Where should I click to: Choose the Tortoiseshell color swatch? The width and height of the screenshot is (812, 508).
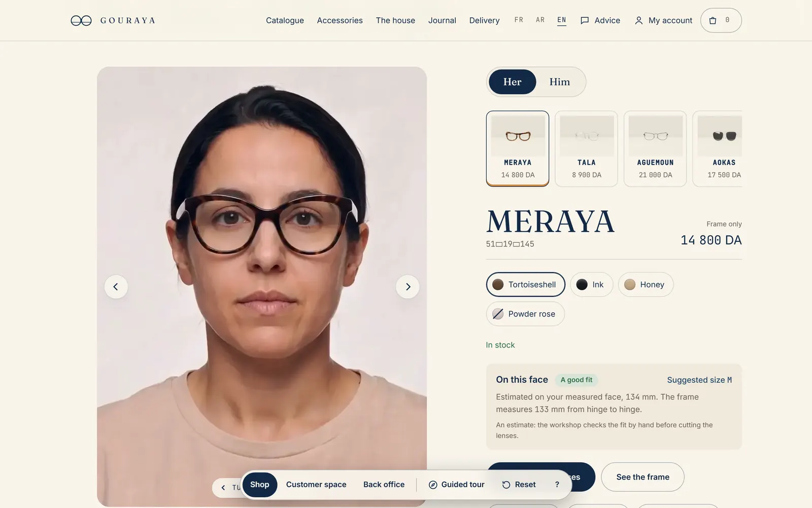(x=525, y=284)
